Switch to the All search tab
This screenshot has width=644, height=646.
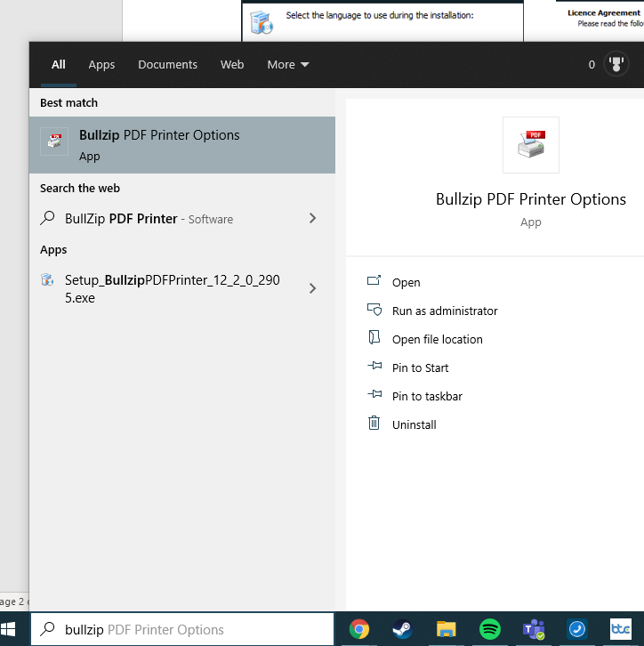[x=59, y=65]
